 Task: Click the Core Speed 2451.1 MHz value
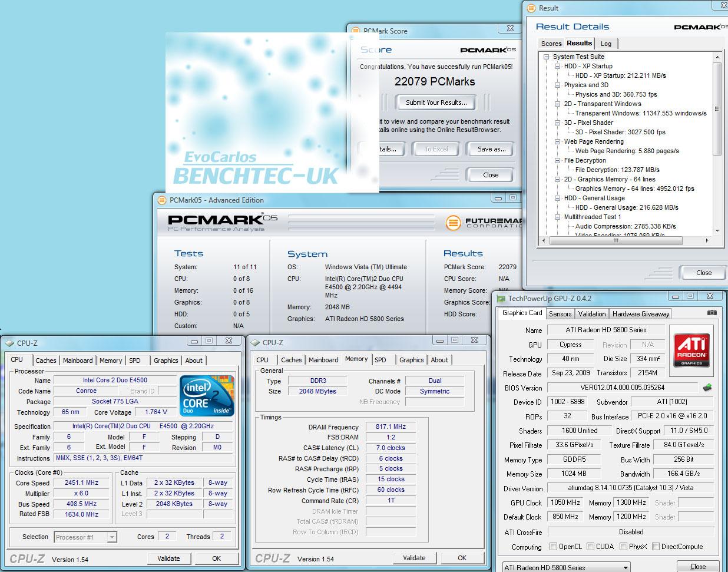pyautogui.click(x=81, y=482)
